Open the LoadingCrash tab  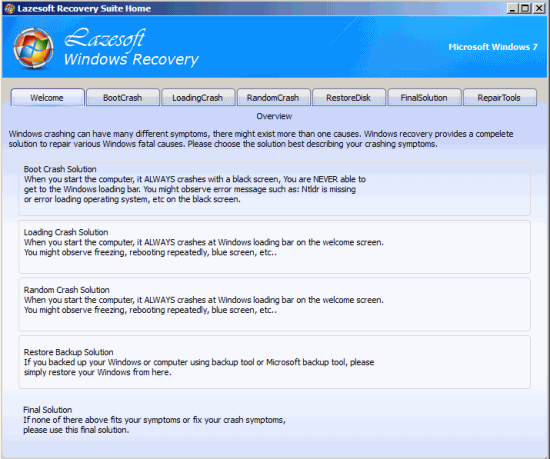198,97
